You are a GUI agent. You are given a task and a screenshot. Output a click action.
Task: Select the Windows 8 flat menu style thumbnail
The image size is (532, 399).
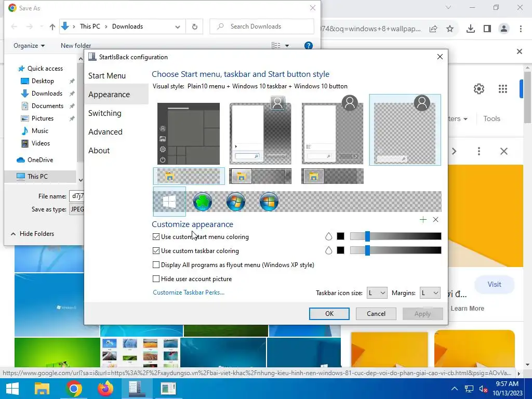(332, 134)
